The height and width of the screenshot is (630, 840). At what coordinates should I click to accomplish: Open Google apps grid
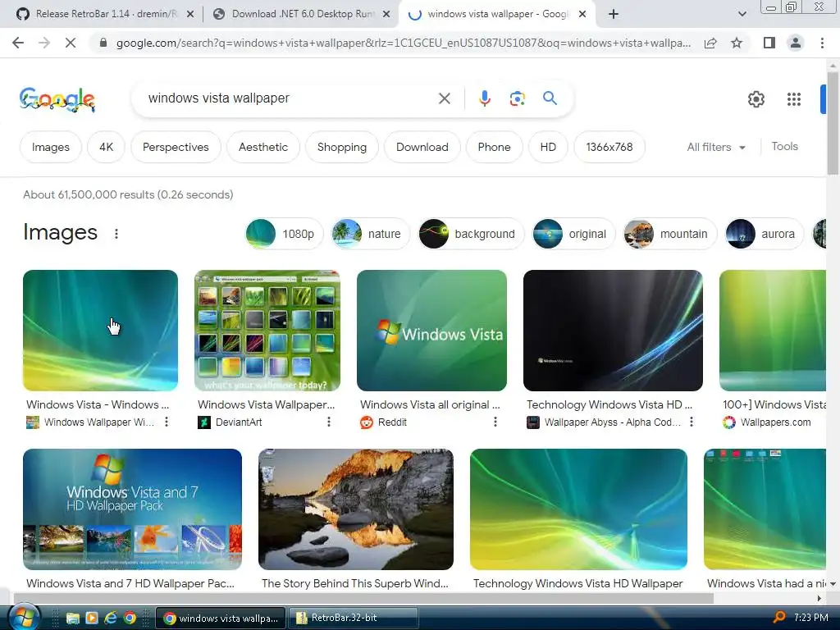pyautogui.click(x=793, y=99)
